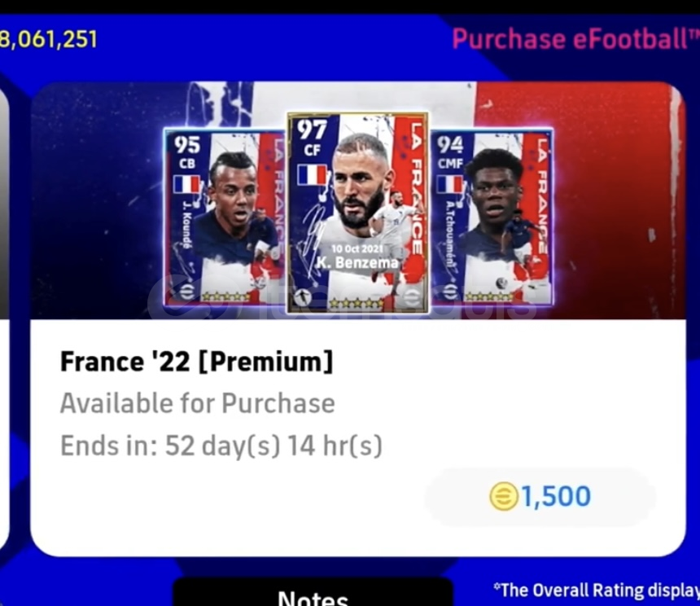The image size is (700, 606).
Task: Click the Overall Rating disclaimer text
Action: tap(597, 590)
